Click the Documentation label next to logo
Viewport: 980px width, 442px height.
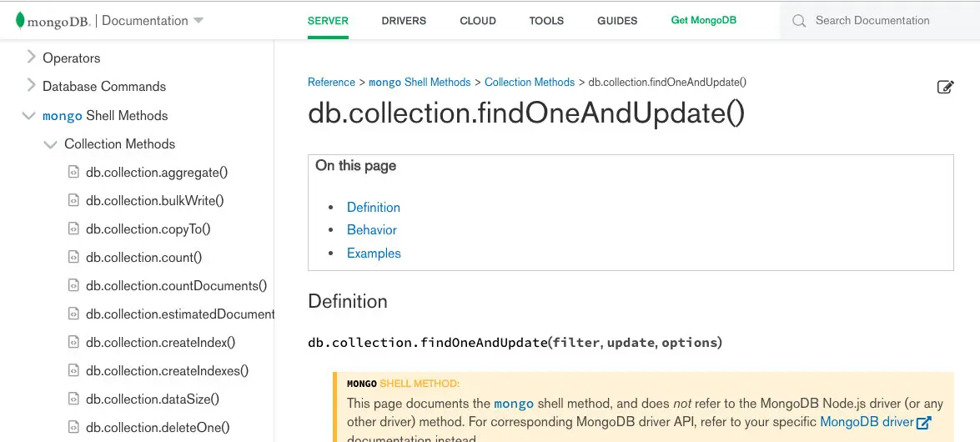pos(145,21)
